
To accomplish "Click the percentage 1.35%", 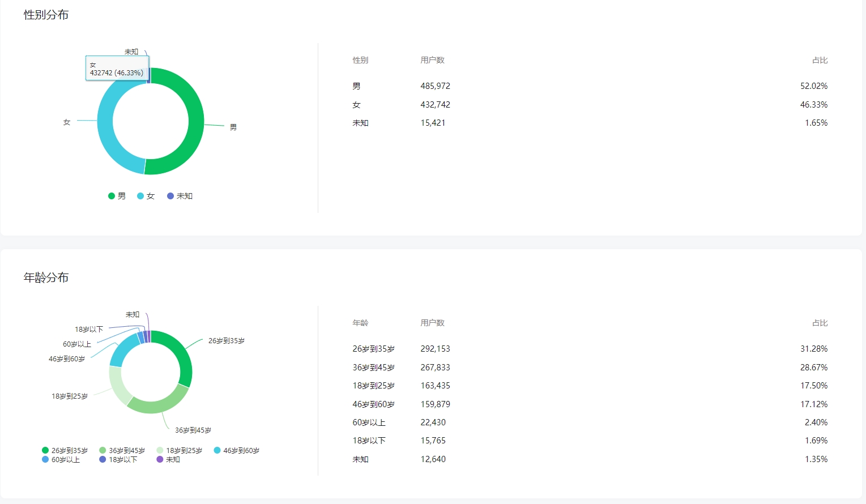I will click(816, 459).
